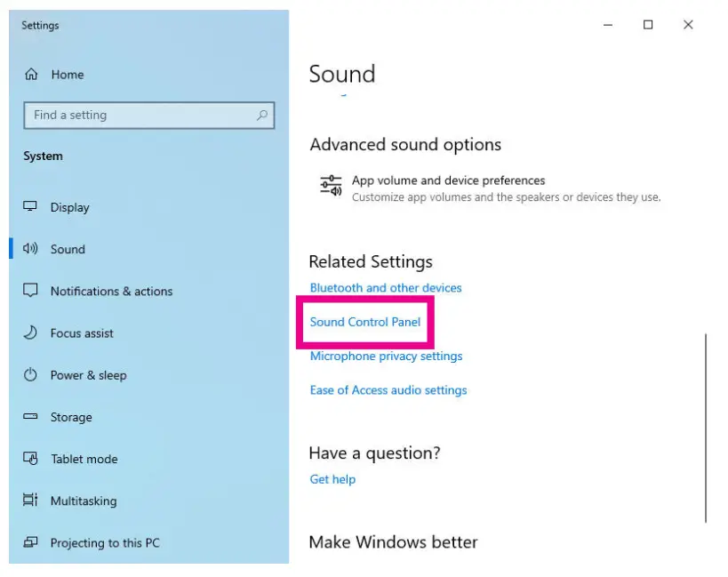Click the Get help link
This screenshot has width=728, height=577.
(332, 479)
